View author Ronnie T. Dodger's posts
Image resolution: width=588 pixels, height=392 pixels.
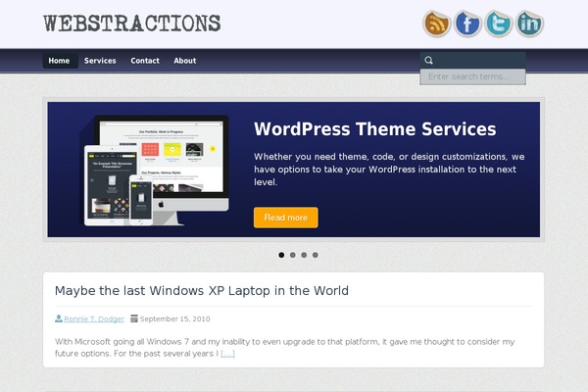(x=94, y=318)
